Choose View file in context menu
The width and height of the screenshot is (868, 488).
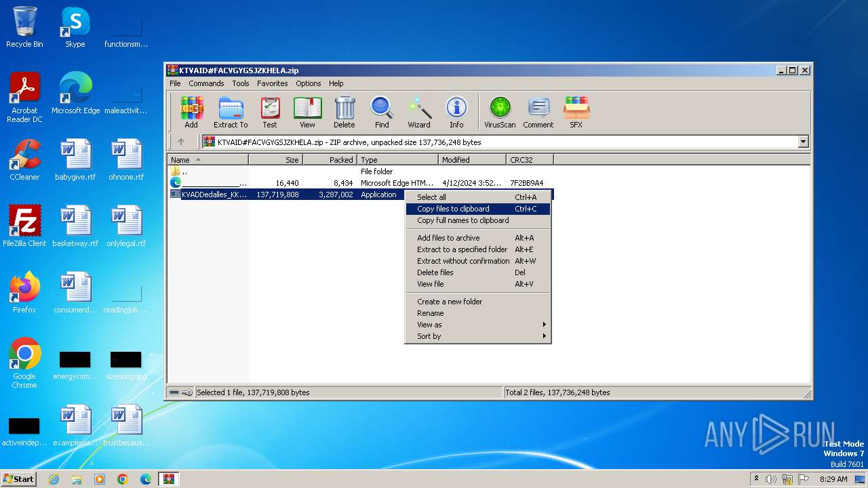click(x=478, y=284)
